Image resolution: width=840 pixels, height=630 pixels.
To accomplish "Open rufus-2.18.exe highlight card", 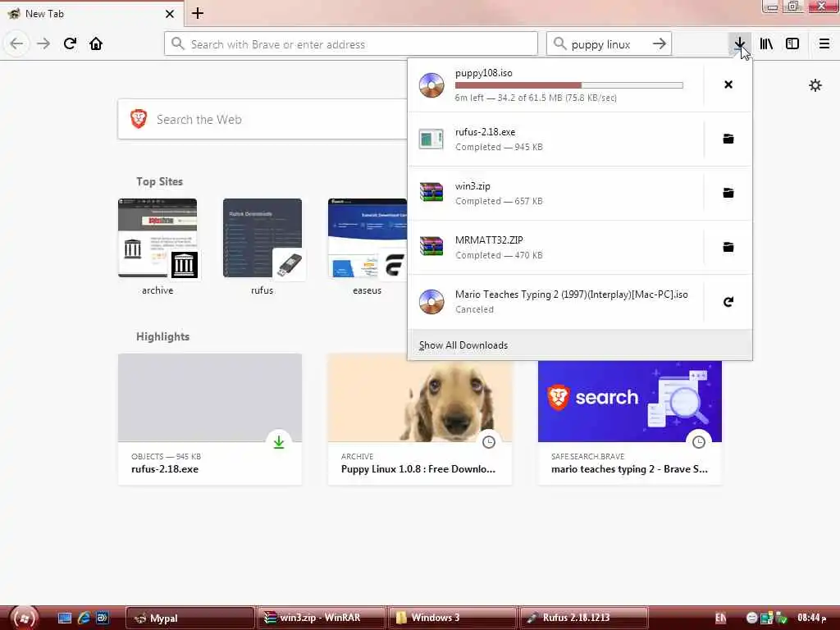I will tap(210, 419).
